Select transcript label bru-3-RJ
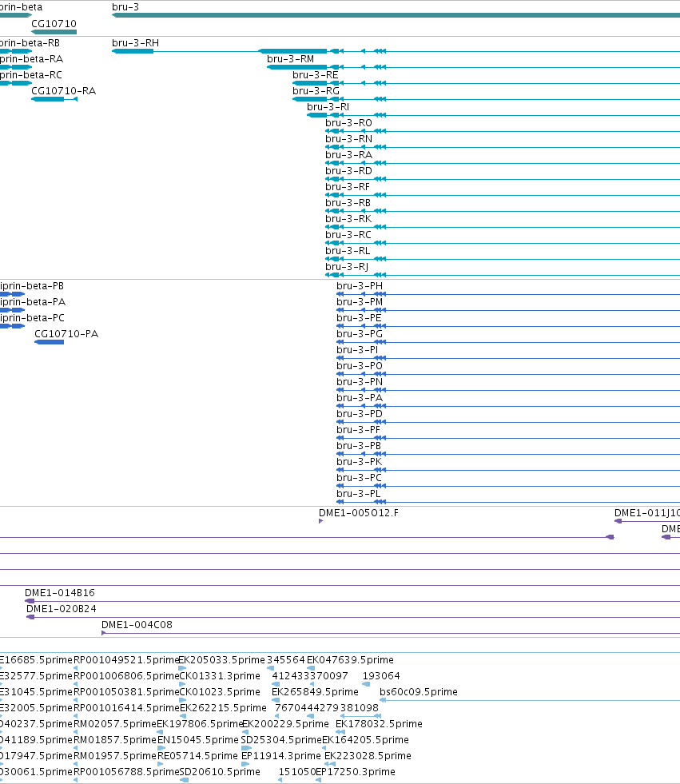Image resolution: width=680 pixels, height=784 pixels. pyautogui.click(x=347, y=267)
